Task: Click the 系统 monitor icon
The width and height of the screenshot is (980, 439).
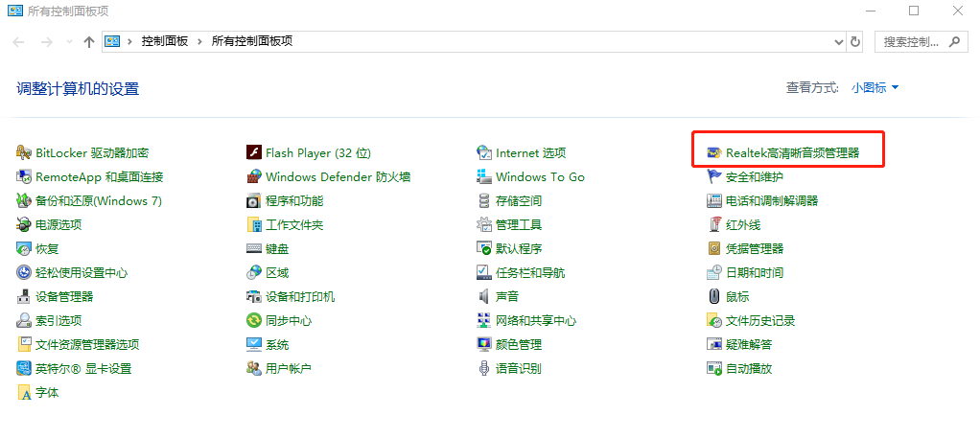Action: (x=254, y=345)
